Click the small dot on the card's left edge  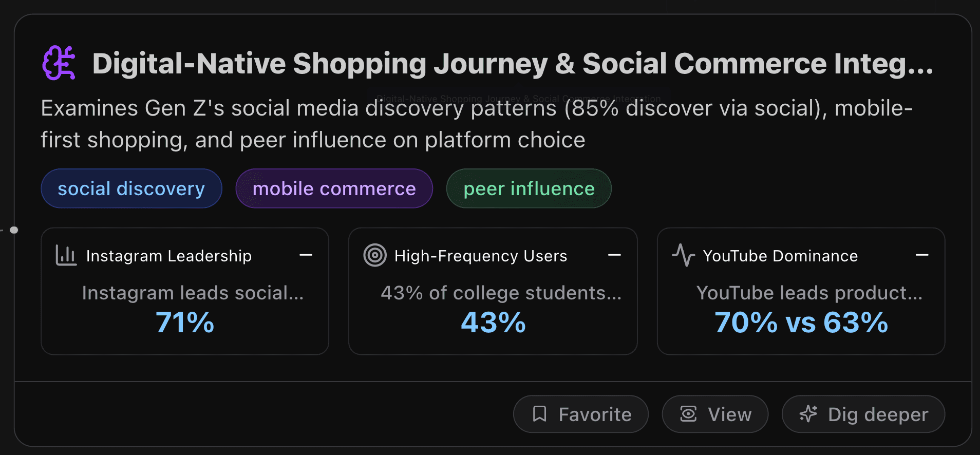pyautogui.click(x=14, y=230)
